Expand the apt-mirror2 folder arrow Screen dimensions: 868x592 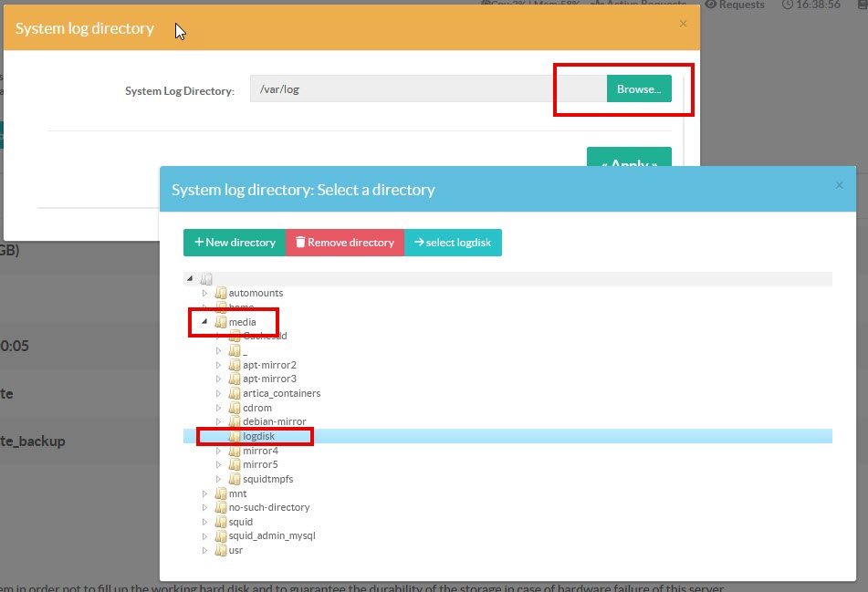click(219, 365)
